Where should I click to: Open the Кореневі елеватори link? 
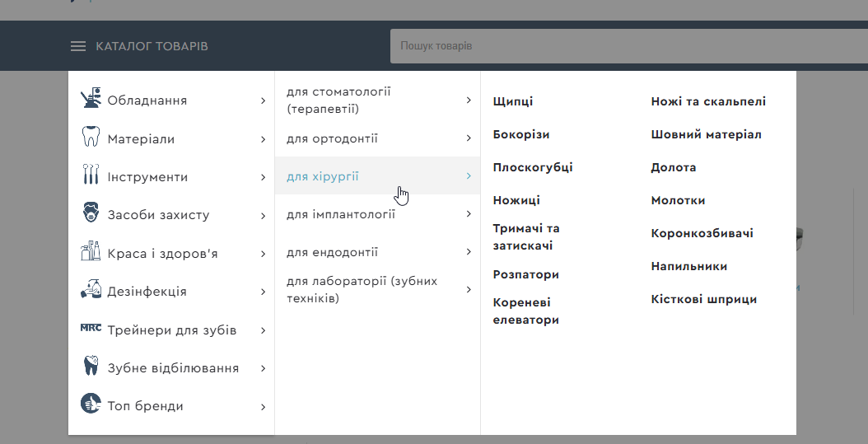[x=526, y=311]
